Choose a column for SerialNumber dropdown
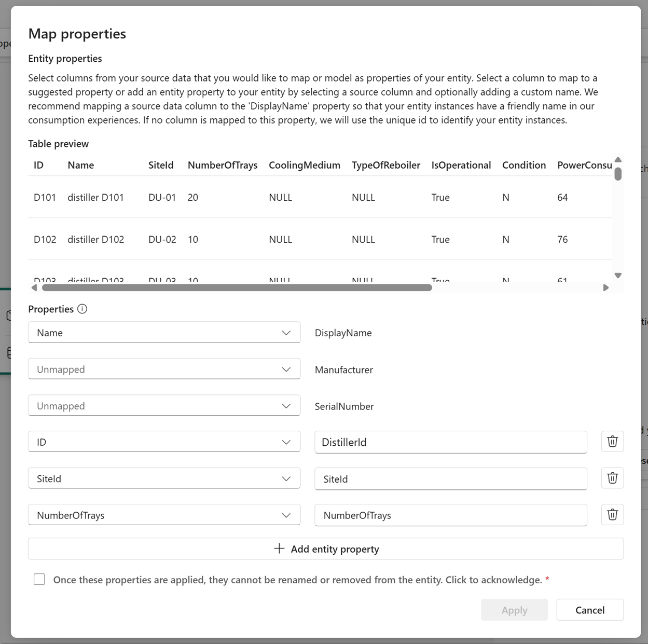648x644 pixels. (x=164, y=406)
